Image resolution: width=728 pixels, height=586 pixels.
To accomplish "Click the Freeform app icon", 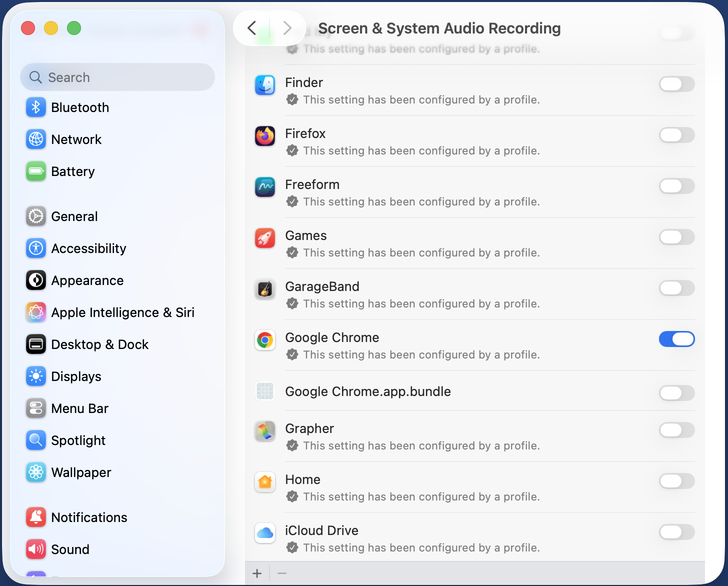I will coord(265,187).
